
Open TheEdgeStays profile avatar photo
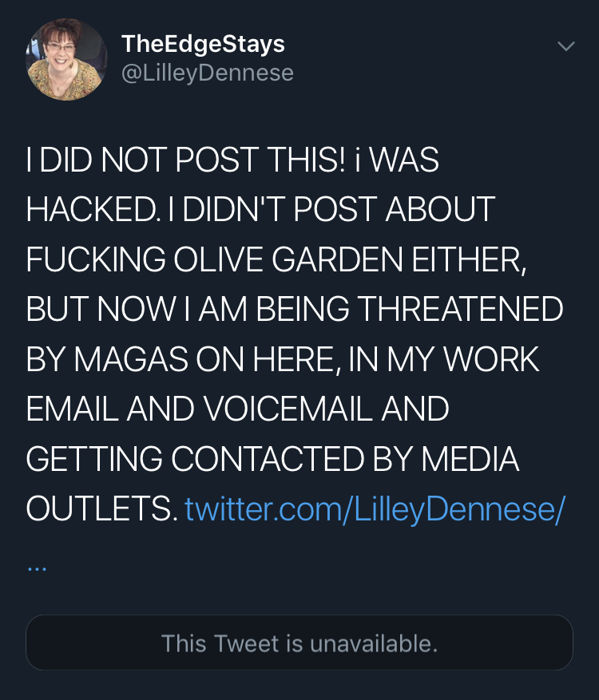coord(66,59)
